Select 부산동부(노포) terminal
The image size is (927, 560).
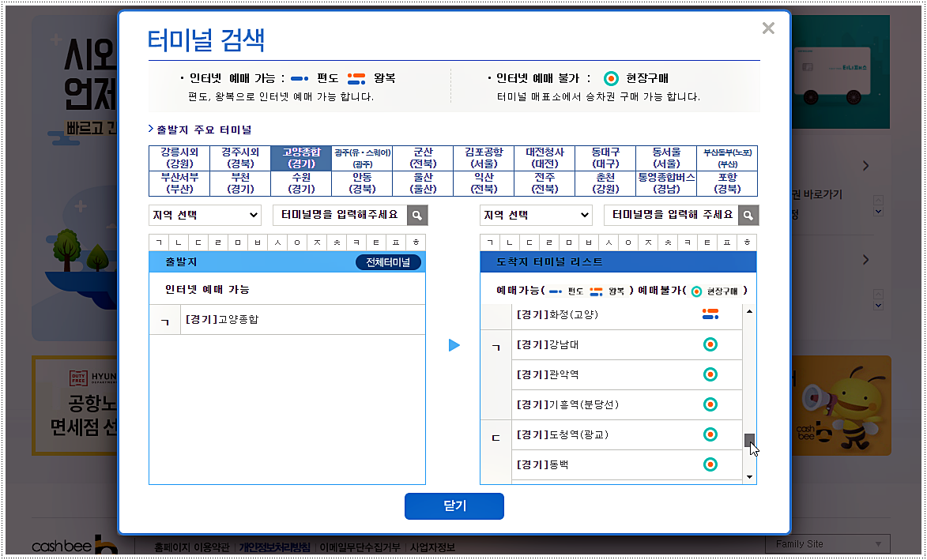727,158
